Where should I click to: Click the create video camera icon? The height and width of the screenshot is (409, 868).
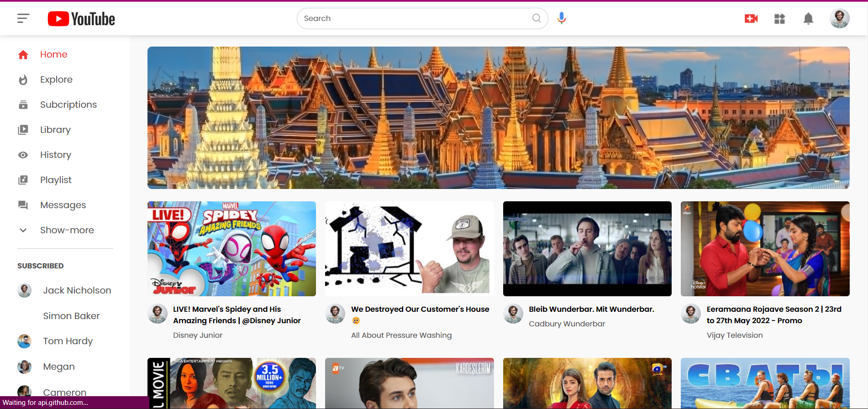pos(751,19)
